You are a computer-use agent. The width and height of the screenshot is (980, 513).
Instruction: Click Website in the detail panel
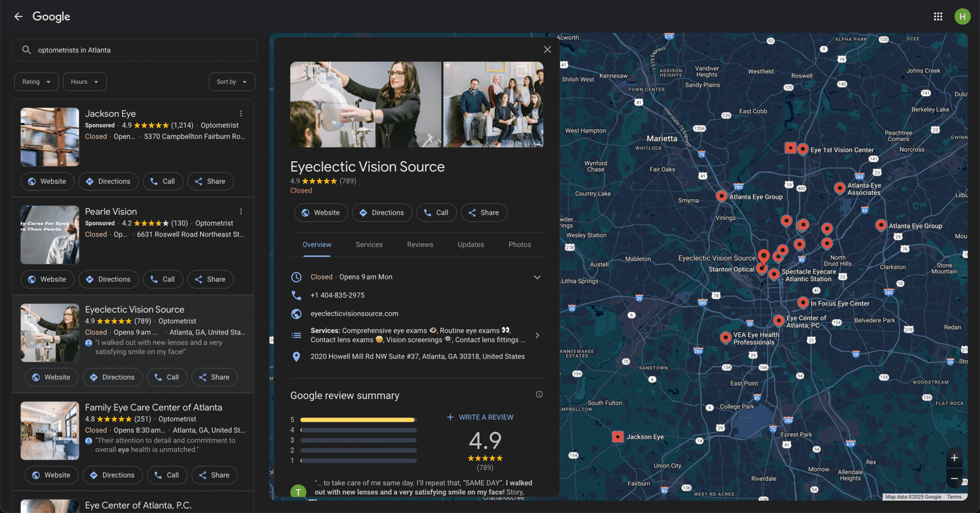321,212
